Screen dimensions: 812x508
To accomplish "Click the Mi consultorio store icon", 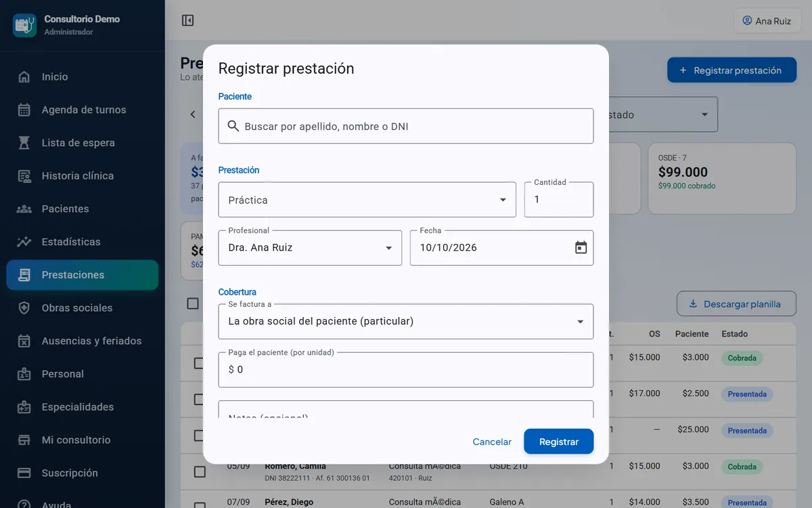I will (x=24, y=440).
